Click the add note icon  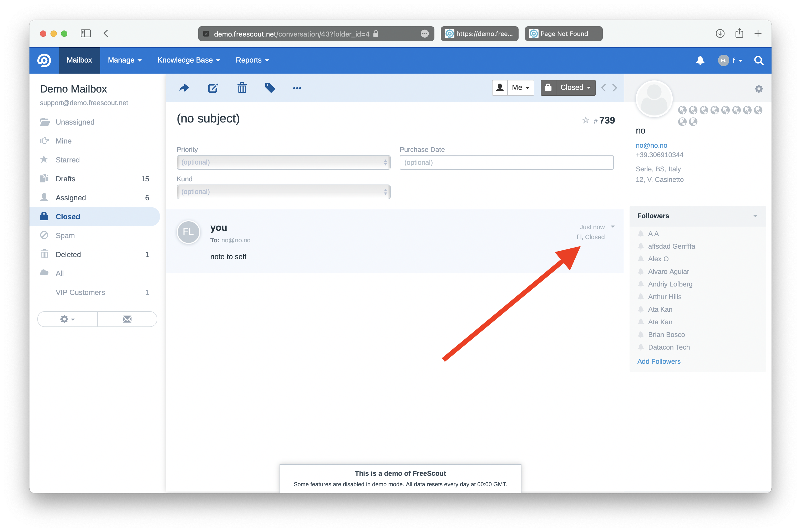[213, 88]
